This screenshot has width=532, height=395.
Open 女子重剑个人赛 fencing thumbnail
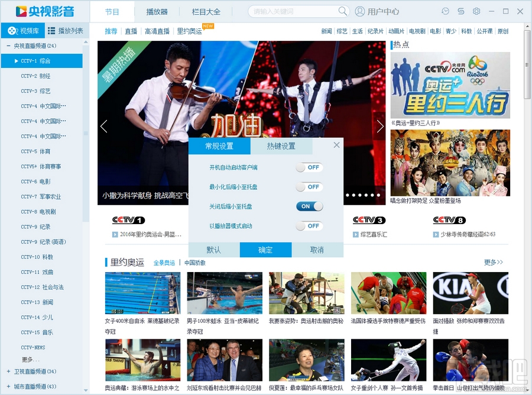389,360
